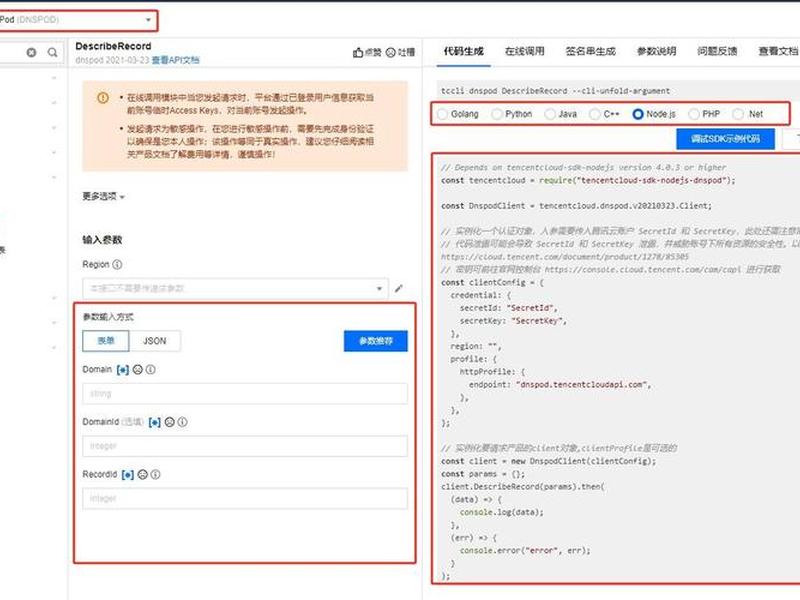Screen dimensions: 800x600
Task: Click the blue bracket icon beside Domain
Action: point(123,369)
